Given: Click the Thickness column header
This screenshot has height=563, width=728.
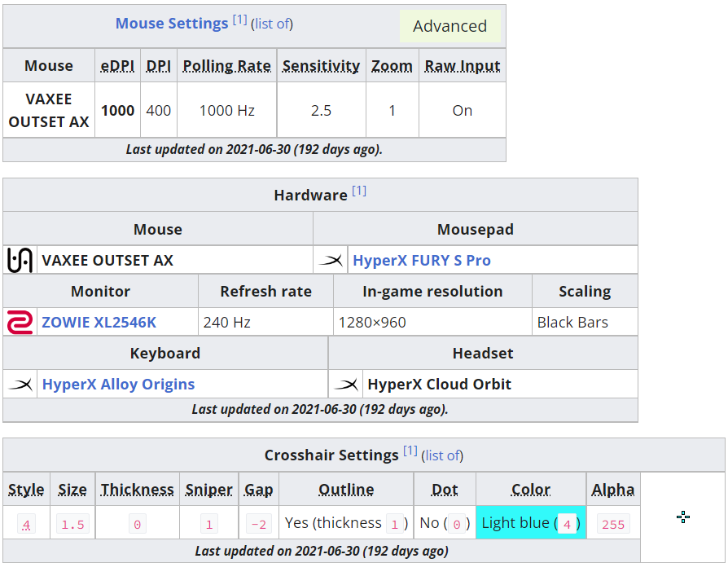Looking at the screenshot, I should coord(138,490).
